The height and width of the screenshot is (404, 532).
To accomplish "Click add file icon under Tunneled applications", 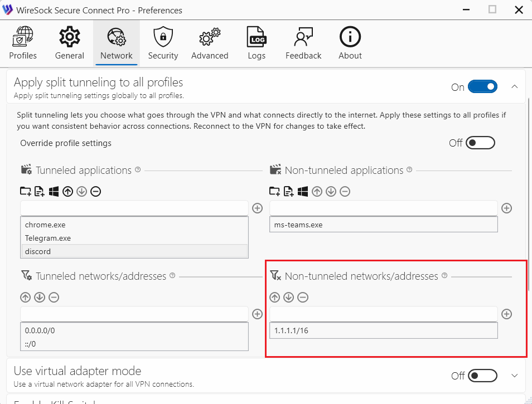I will (40, 192).
